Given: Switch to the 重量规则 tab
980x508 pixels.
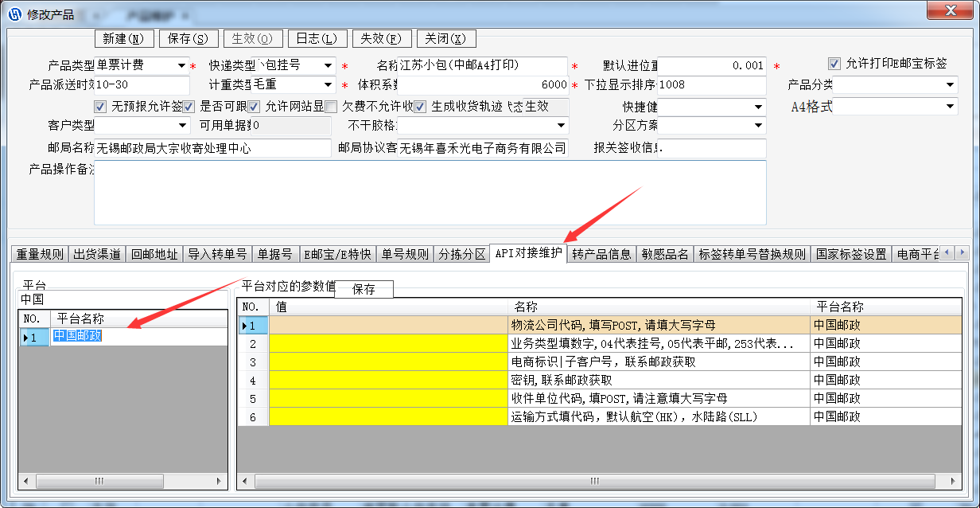Looking at the screenshot, I should click(40, 254).
